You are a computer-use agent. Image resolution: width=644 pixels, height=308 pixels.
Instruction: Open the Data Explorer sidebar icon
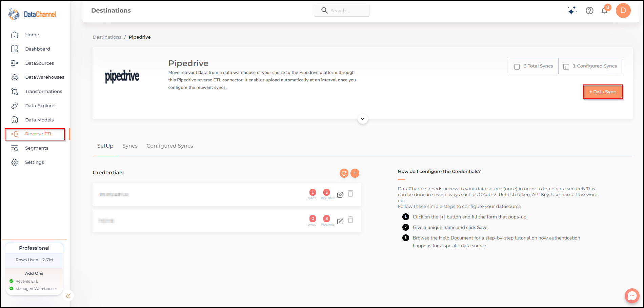(15, 106)
